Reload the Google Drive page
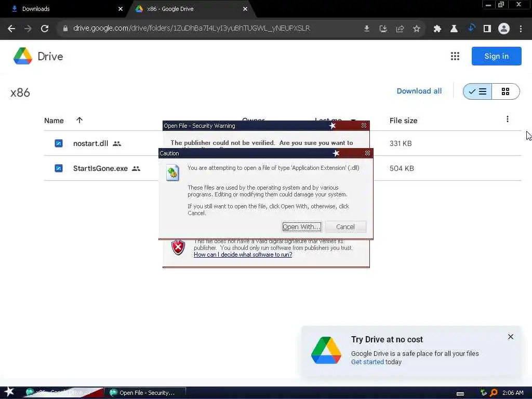Image resolution: width=532 pixels, height=399 pixels. coord(45,29)
